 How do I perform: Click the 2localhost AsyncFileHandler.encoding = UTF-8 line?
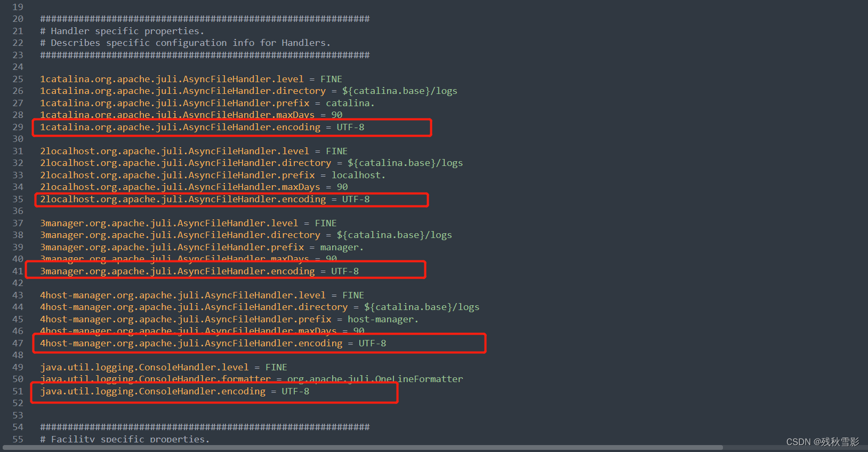click(x=205, y=199)
